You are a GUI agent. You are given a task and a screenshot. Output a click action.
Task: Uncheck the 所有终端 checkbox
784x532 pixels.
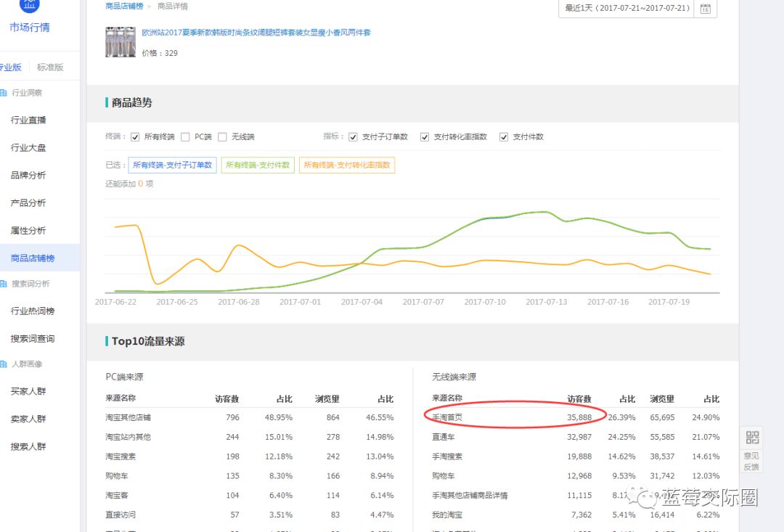coord(134,136)
